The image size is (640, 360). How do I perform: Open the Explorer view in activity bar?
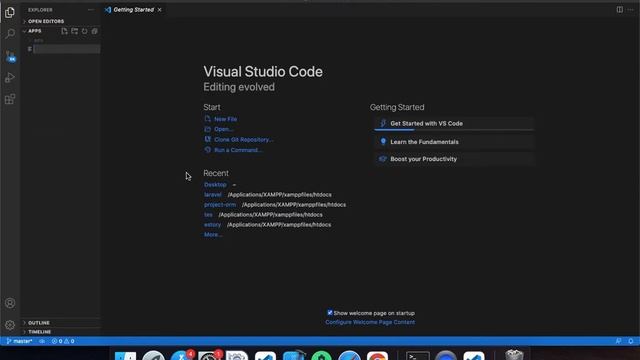[10, 13]
